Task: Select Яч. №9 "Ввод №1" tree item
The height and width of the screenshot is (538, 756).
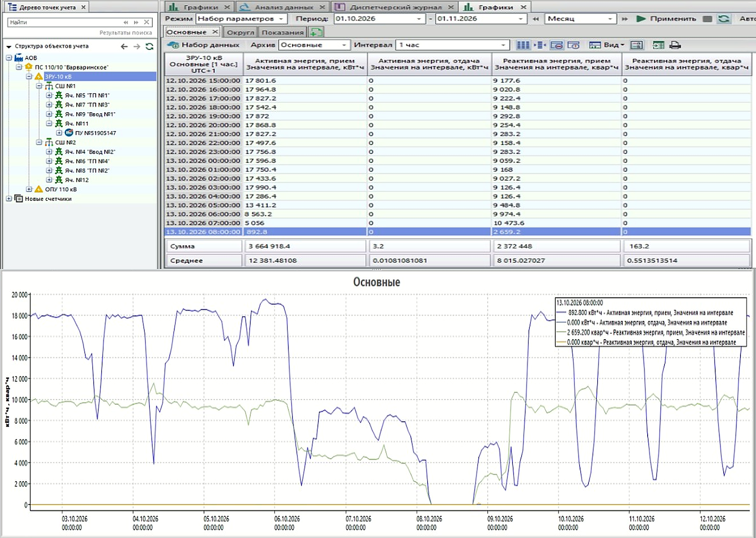Action: pos(90,114)
